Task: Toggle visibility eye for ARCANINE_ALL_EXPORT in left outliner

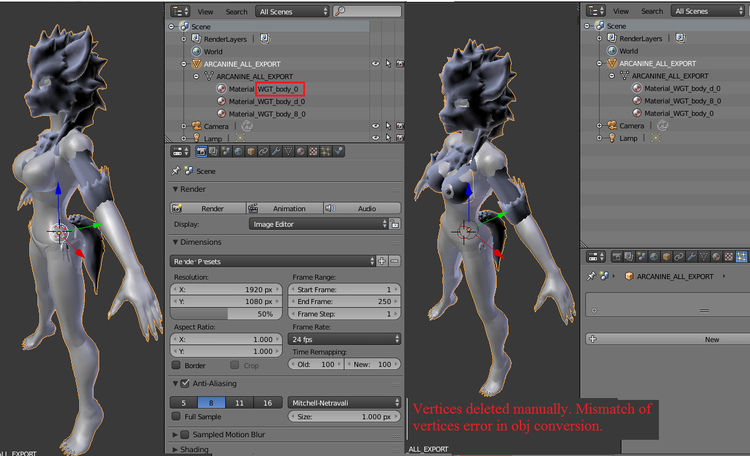Action: click(375, 64)
